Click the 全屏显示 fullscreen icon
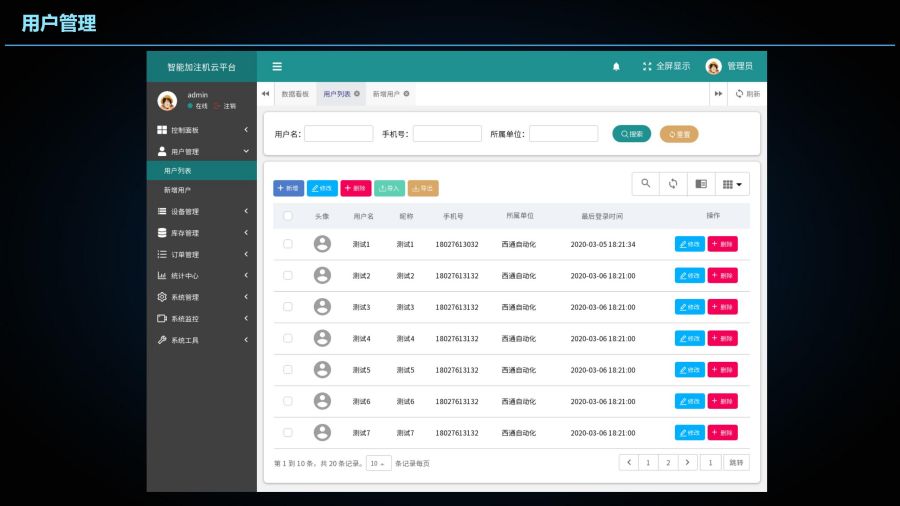The height and width of the screenshot is (506, 900). pos(647,66)
